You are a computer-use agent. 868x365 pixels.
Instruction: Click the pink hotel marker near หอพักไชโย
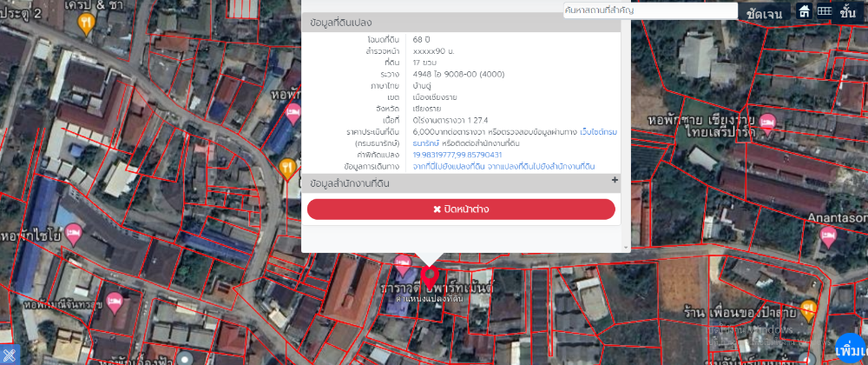(x=74, y=233)
